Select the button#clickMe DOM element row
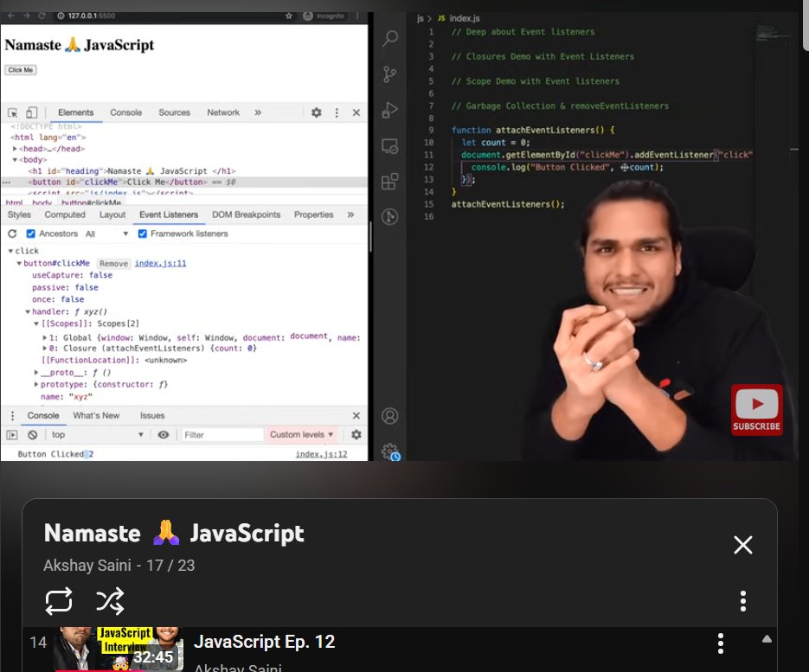 (184, 182)
